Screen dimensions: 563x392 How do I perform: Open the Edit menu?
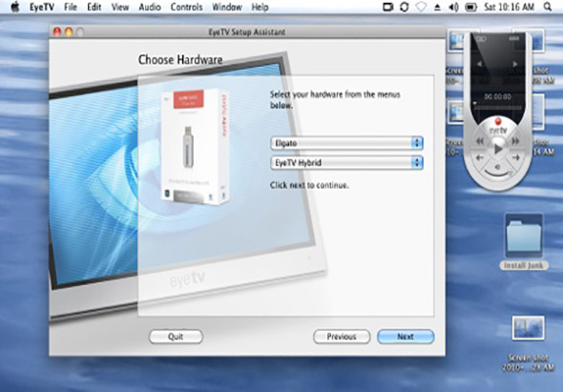[94, 7]
